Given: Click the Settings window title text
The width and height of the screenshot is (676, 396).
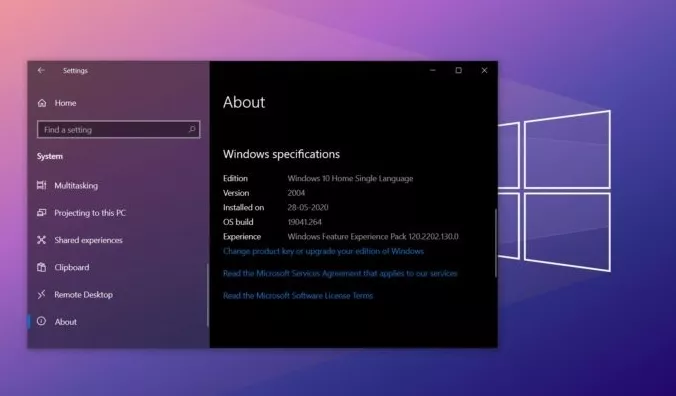Looking at the screenshot, I should coord(75,71).
